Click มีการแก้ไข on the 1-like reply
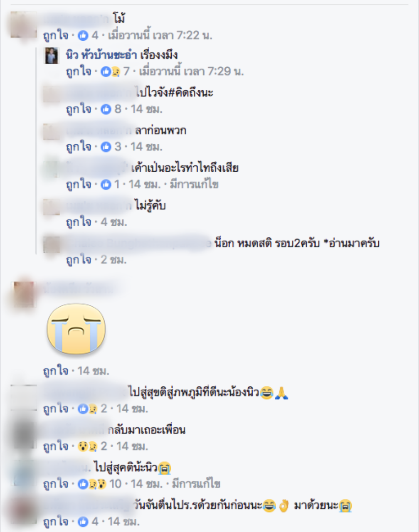Screen dimensions: 419x532 click(x=194, y=185)
